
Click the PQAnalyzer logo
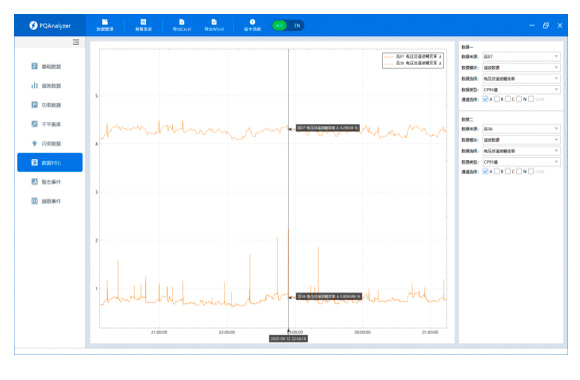50,26
